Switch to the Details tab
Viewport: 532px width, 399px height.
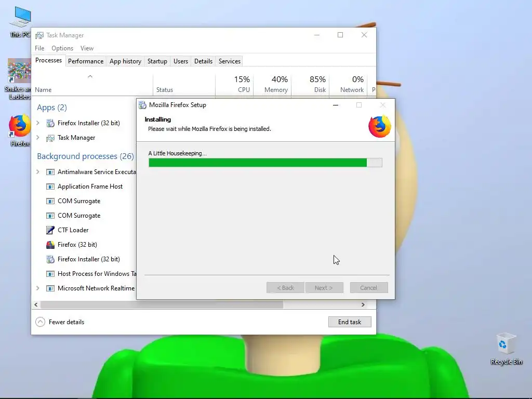(x=203, y=61)
